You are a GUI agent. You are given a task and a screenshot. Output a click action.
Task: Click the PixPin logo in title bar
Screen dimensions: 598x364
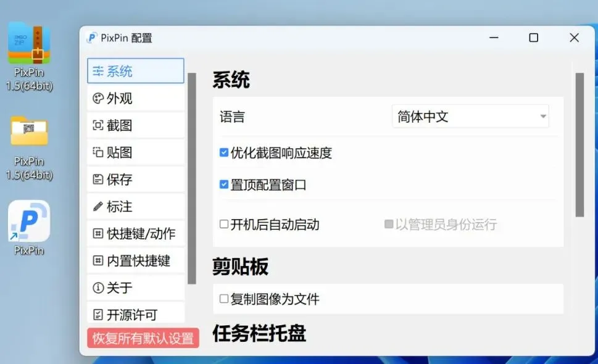click(92, 38)
